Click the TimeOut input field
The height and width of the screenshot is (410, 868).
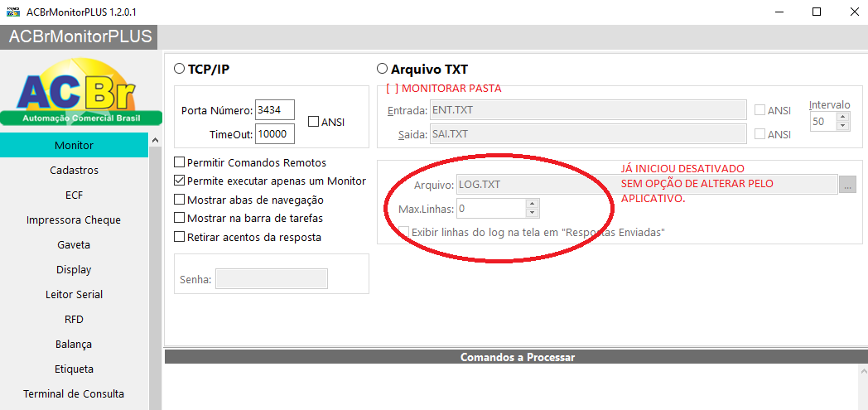pos(275,134)
